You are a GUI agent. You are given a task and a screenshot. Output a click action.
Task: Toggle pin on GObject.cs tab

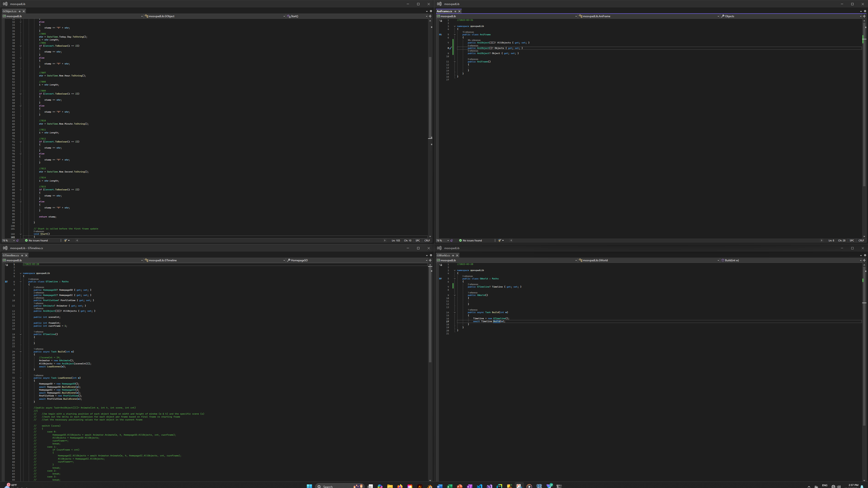point(19,11)
